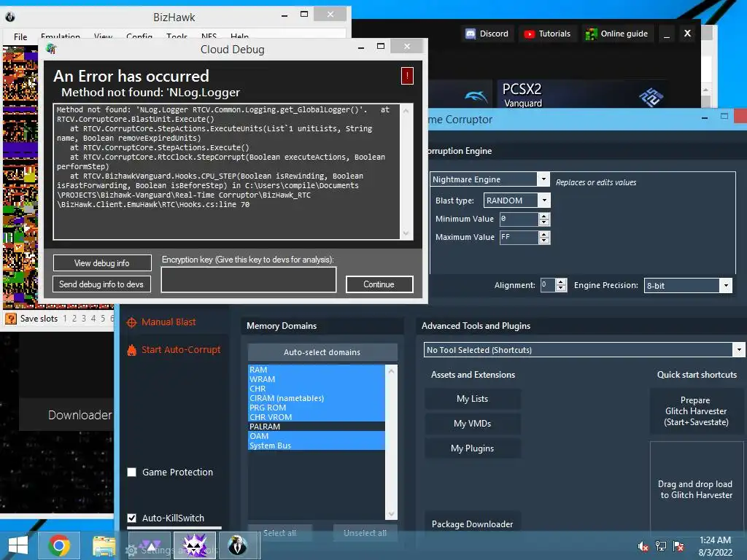747x560 pixels.
Task: Select the Dolphin emulator logo
Action: click(x=476, y=97)
